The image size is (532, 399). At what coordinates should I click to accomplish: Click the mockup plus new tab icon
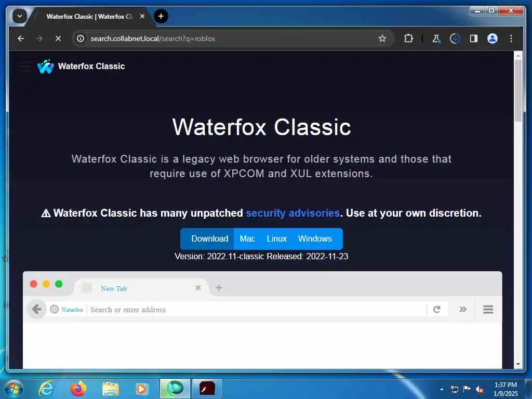219,288
